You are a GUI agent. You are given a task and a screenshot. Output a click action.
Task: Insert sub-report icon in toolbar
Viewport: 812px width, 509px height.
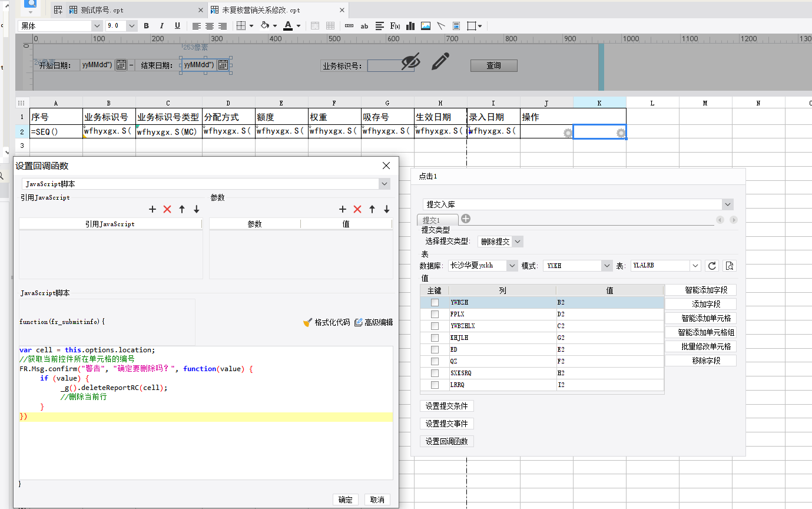456,26
